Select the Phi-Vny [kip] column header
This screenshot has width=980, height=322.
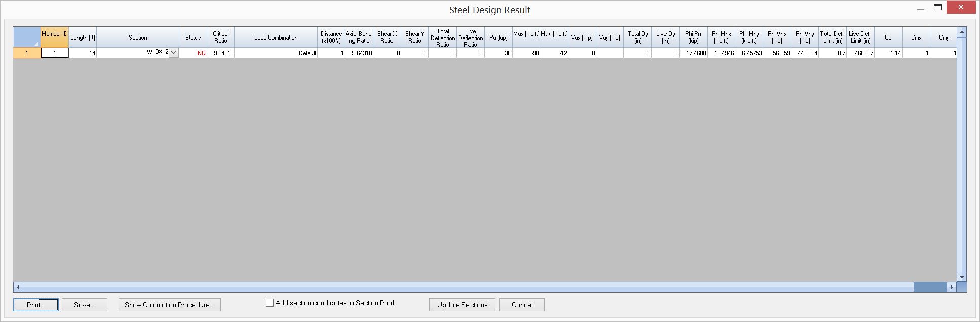[805, 37]
